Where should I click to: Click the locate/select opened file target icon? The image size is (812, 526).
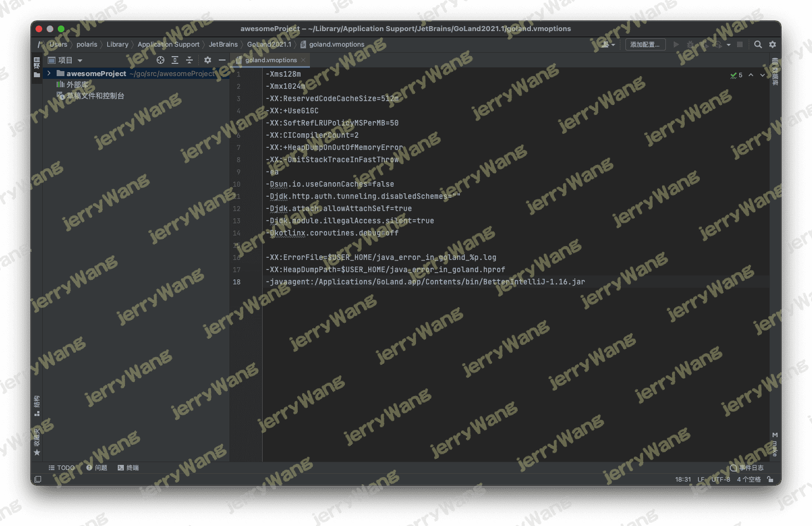tap(161, 60)
